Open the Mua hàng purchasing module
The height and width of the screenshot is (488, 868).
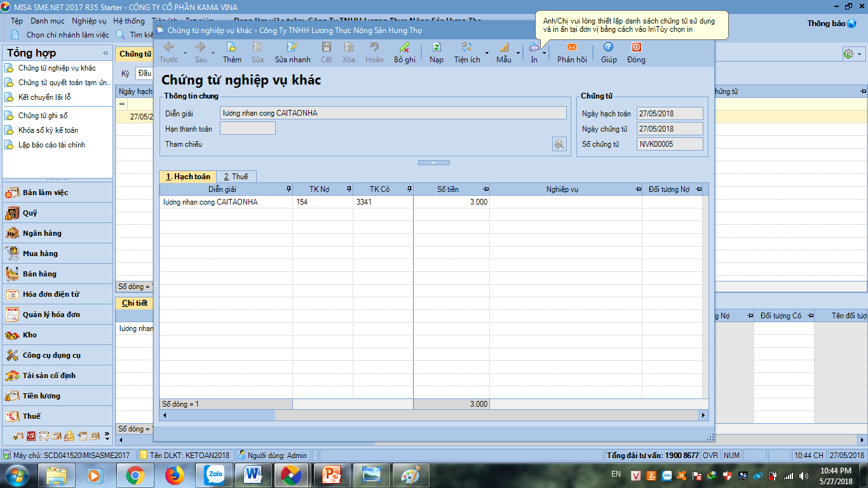point(58,254)
